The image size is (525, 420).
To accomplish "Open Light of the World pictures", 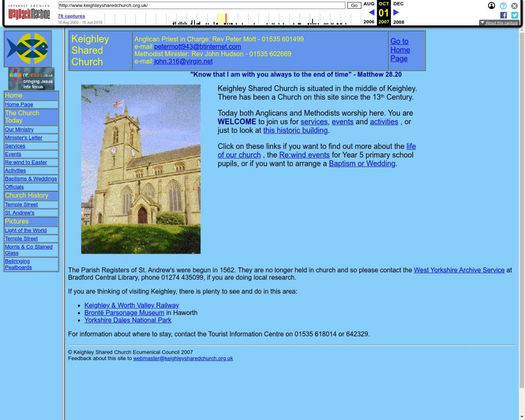I will tap(26, 230).
